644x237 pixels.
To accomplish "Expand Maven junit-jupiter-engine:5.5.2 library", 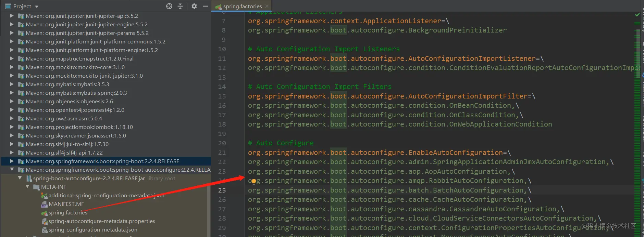I will tap(12, 24).
